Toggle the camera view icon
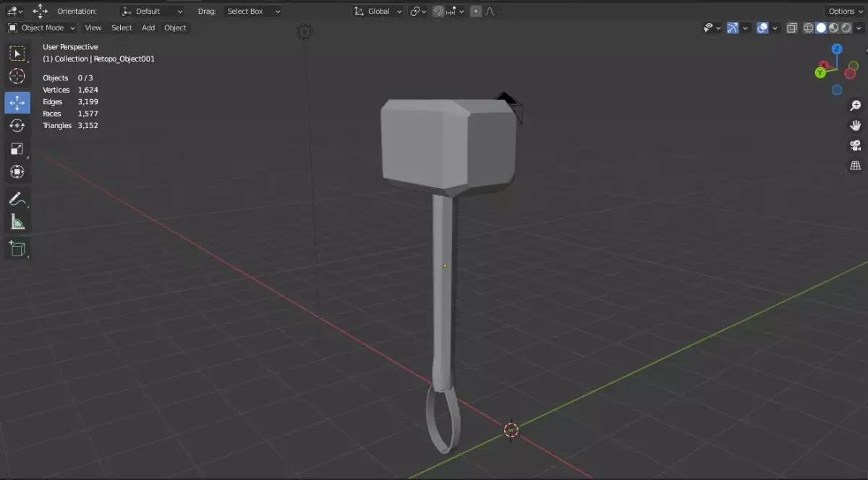868x480 pixels. pos(855,146)
